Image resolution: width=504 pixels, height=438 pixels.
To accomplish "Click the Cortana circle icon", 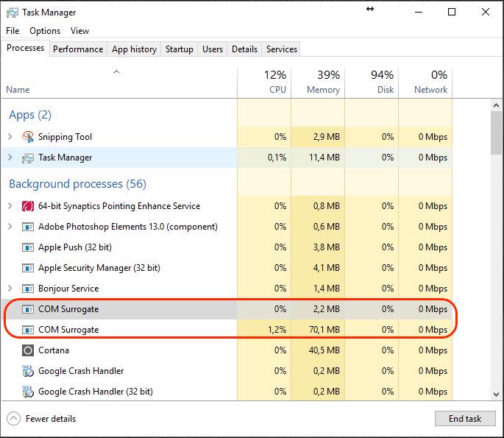I will coord(28,350).
